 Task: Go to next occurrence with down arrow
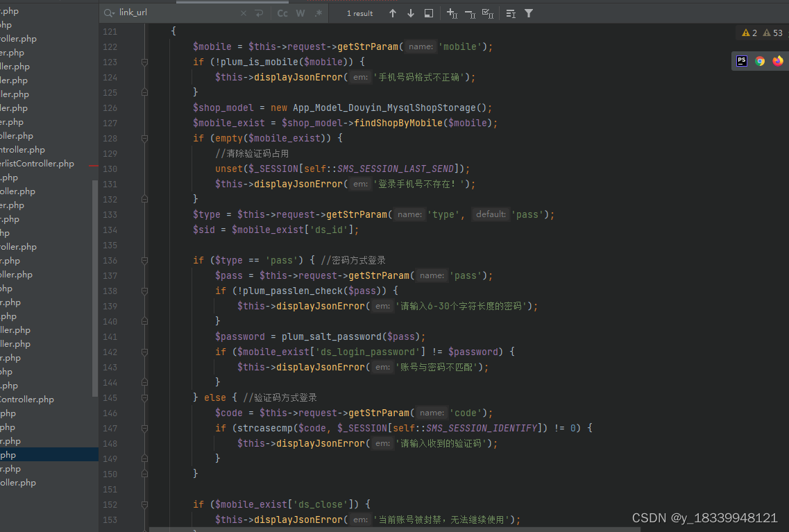[x=411, y=13]
